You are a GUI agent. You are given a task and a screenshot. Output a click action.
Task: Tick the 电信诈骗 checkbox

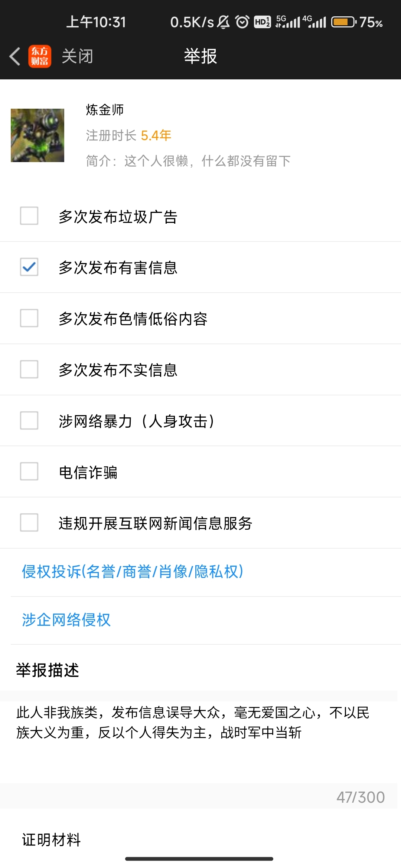(x=29, y=471)
